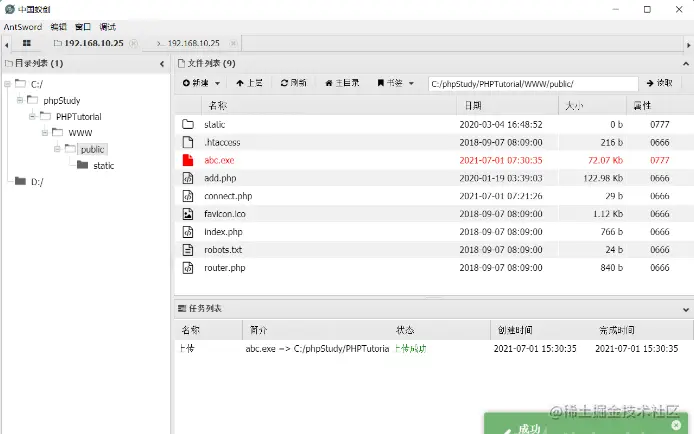Open the 调试 menu
694x434 pixels.
point(108,27)
